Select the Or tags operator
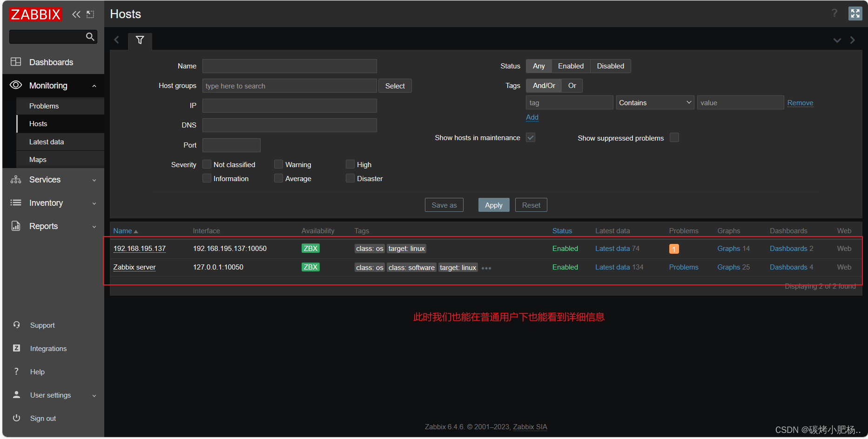The image size is (868, 439). coord(572,86)
